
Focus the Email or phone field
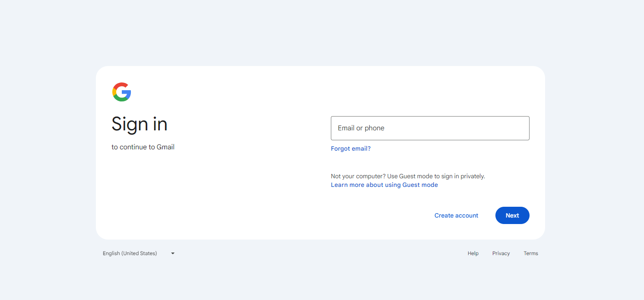430,128
